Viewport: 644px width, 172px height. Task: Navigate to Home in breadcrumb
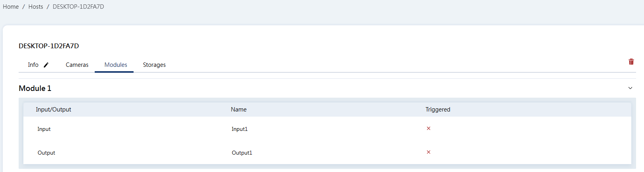coord(11,7)
